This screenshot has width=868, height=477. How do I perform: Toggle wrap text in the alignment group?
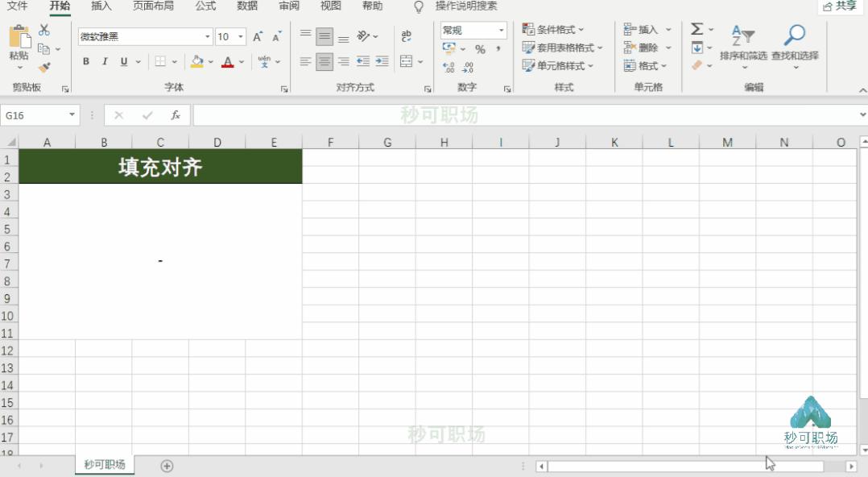[407, 36]
